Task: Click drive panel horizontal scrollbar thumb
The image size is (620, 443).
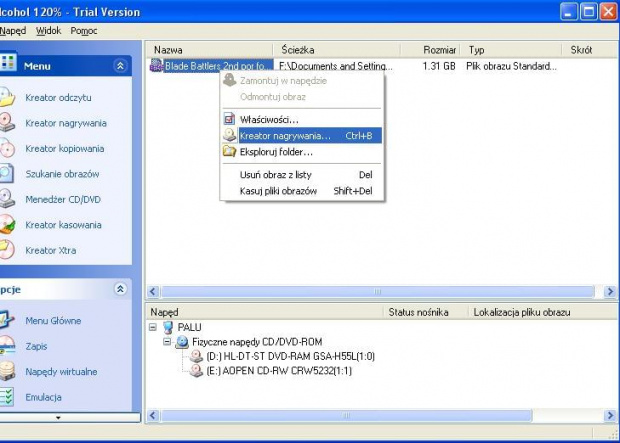Action: (346, 416)
